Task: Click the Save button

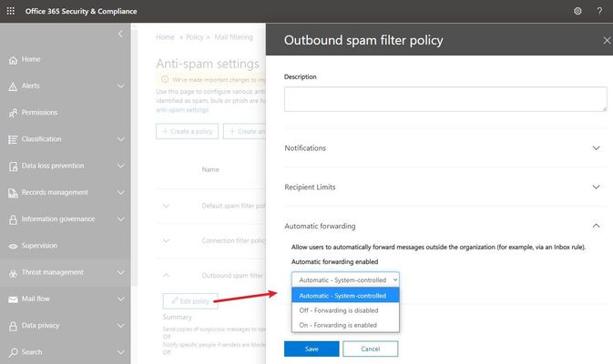Action: pos(312,349)
